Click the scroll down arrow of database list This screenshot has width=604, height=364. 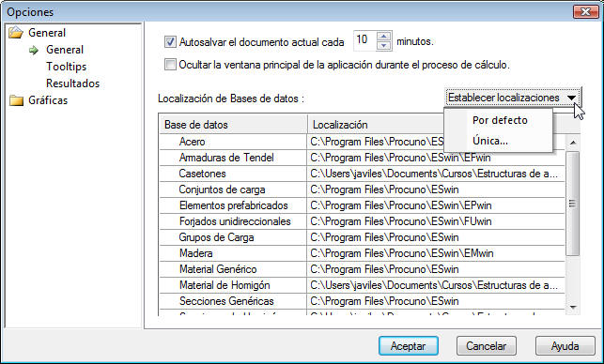click(x=573, y=307)
